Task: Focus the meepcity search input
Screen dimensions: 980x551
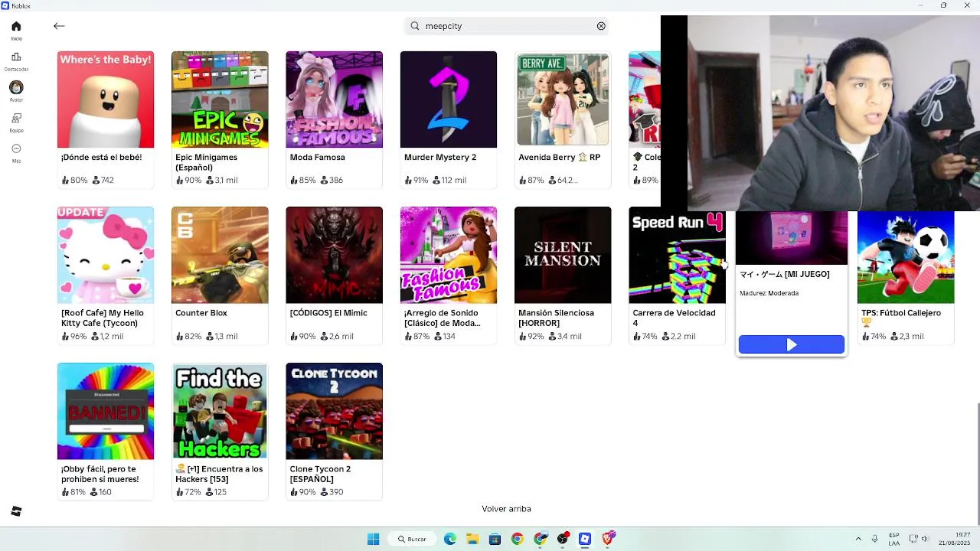Action: pos(506,26)
